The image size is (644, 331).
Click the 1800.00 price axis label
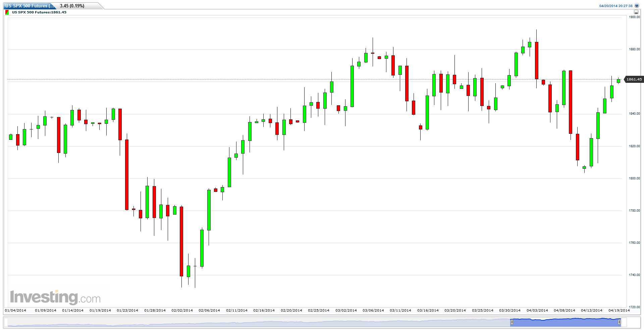[x=635, y=178]
